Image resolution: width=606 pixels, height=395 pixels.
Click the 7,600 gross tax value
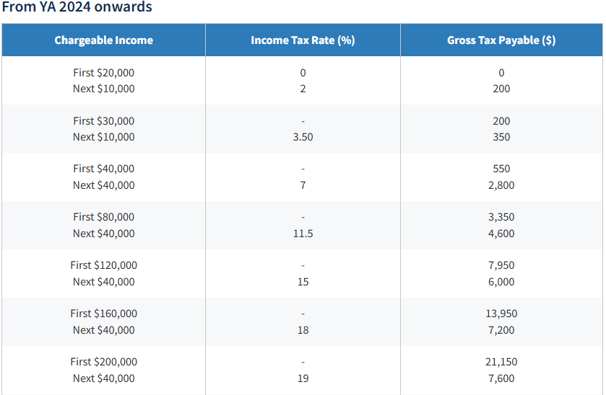(x=501, y=378)
